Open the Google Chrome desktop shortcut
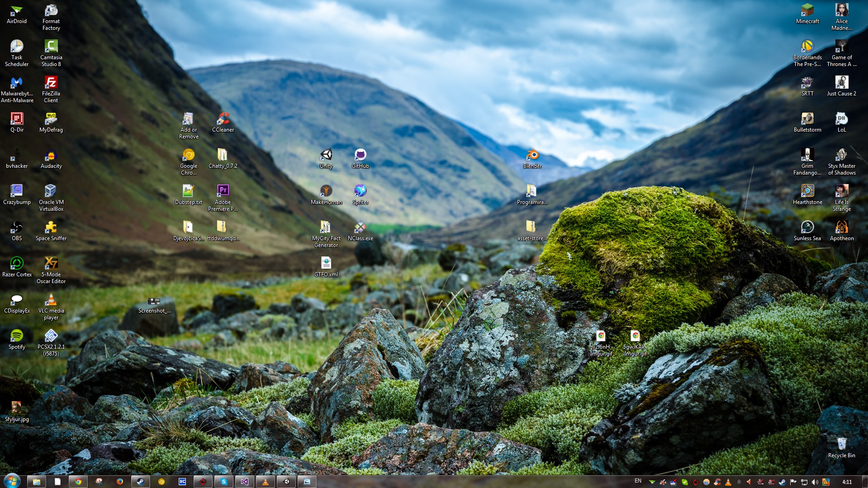The height and width of the screenshot is (488, 868). (189, 162)
